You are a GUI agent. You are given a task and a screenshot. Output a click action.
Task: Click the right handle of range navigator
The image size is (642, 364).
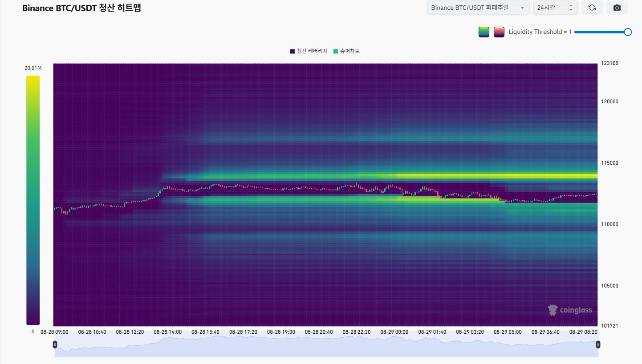[598, 344]
